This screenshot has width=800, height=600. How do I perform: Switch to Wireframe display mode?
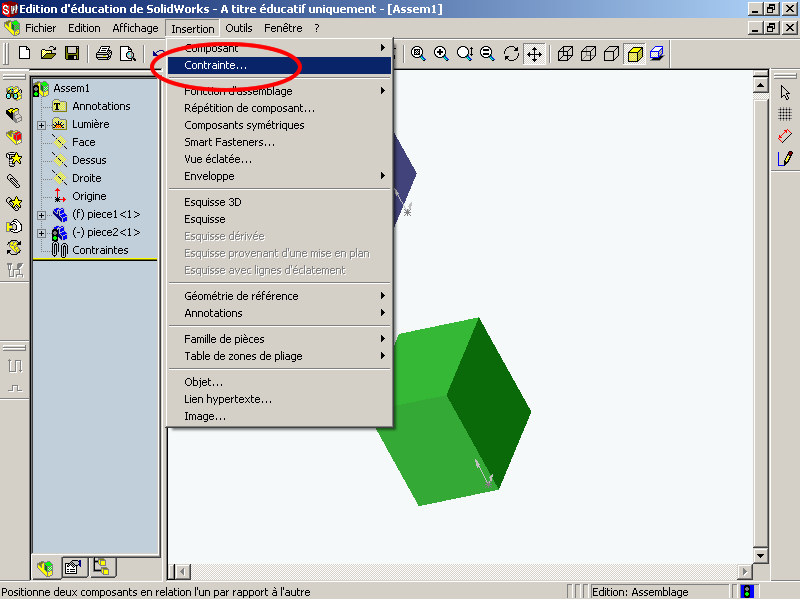click(565, 53)
